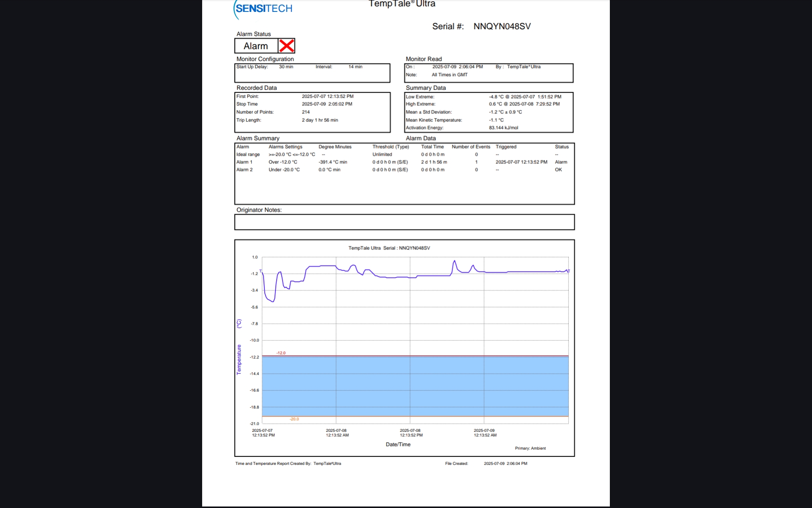Click the blue ideal range shaded area
This screenshot has height=508, width=812.
[414, 386]
